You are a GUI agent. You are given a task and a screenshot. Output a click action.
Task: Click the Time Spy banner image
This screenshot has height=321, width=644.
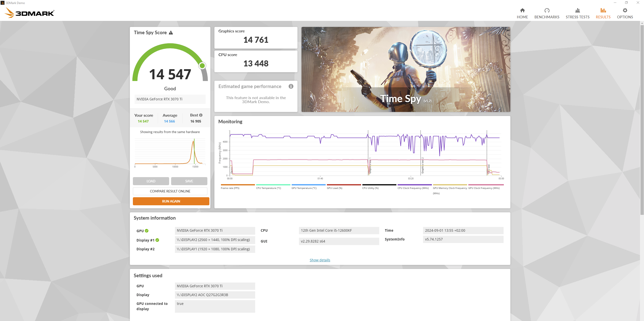pyautogui.click(x=406, y=69)
